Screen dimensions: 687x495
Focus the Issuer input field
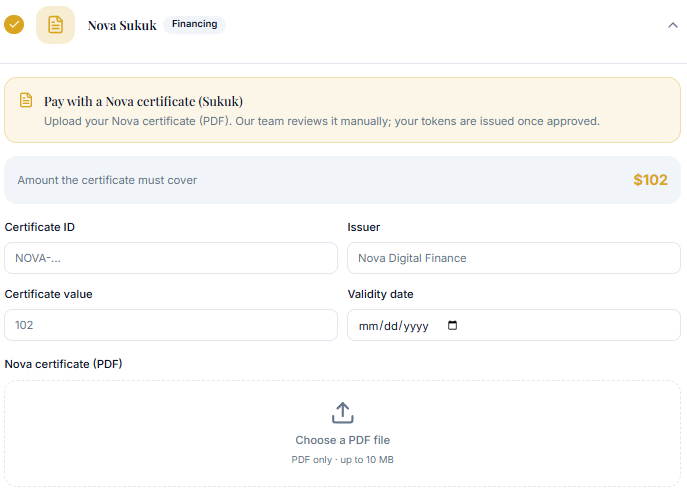click(513, 258)
